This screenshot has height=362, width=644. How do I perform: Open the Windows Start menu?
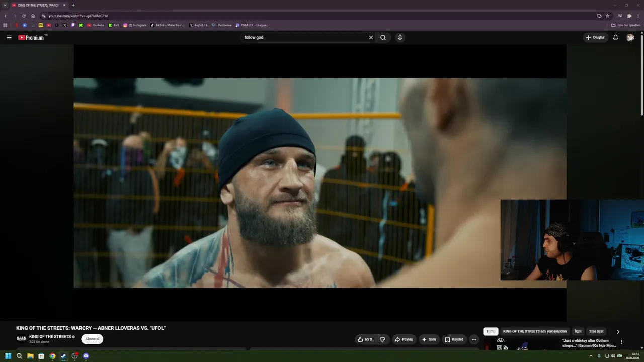coord(8,356)
